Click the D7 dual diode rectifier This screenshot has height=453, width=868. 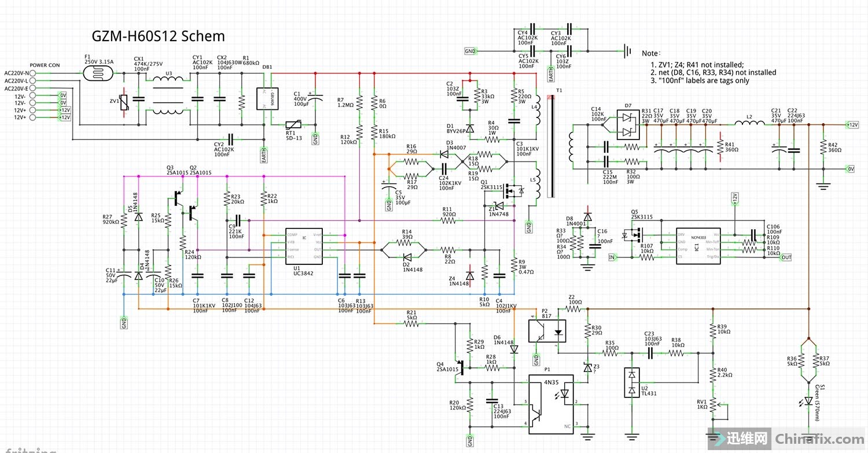[628, 124]
